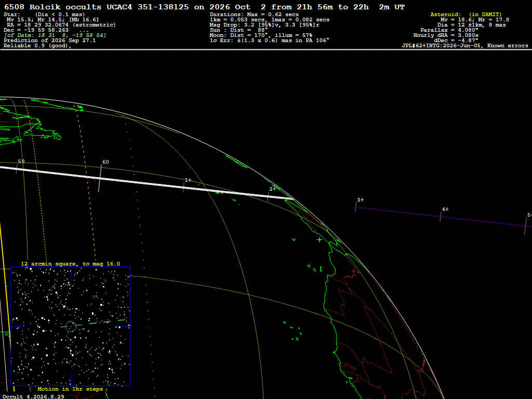The height and width of the screenshot is (399, 532).
Task: Click the green dashed asteroid motion line
Action: tap(94, 323)
